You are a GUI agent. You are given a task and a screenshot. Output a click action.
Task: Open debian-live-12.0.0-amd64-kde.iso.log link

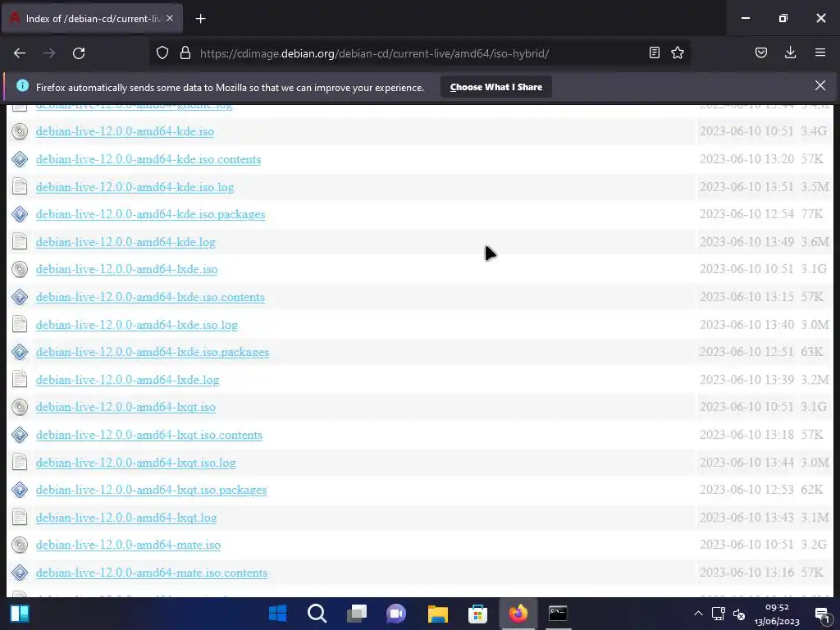coord(135,187)
